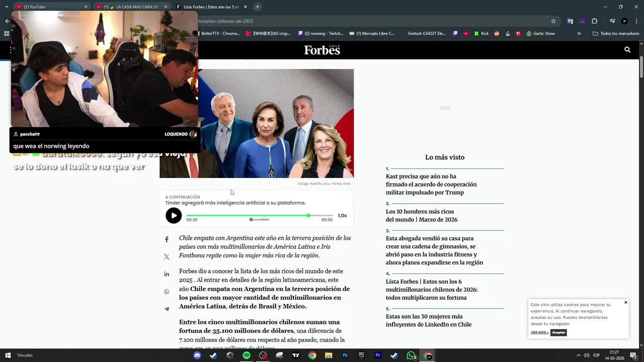The height and width of the screenshot is (362, 644).
Task: Open the Reddit icon bookmark
Action: (x=497, y=34)
